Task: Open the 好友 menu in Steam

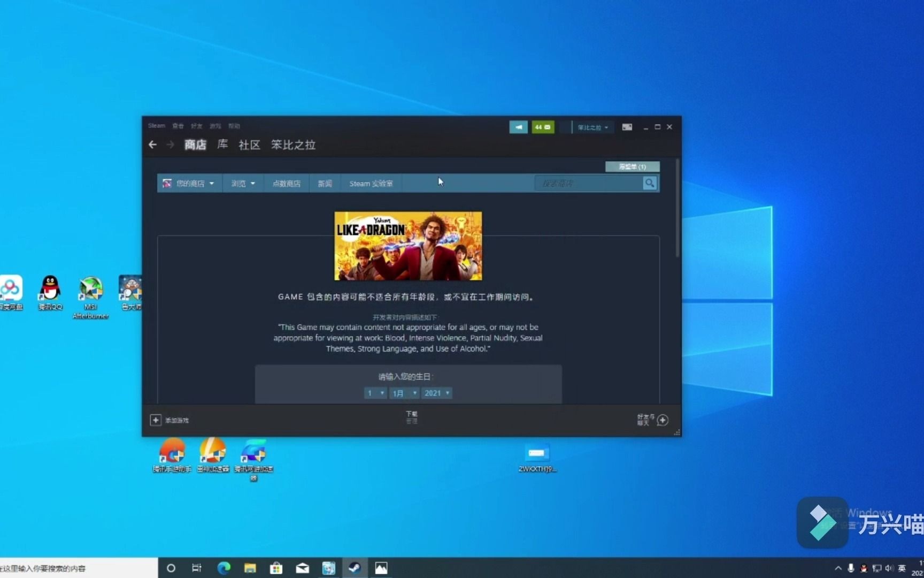Action: [x=197, y=126]
